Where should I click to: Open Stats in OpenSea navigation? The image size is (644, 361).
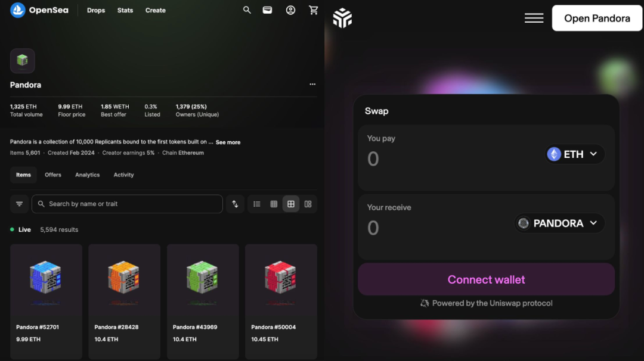click(x=125, y=10)
